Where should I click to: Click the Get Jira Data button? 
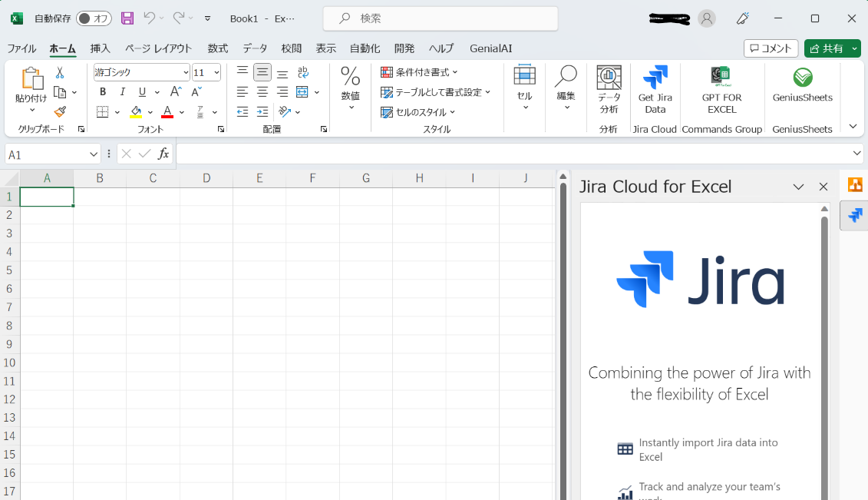[655, 90]
